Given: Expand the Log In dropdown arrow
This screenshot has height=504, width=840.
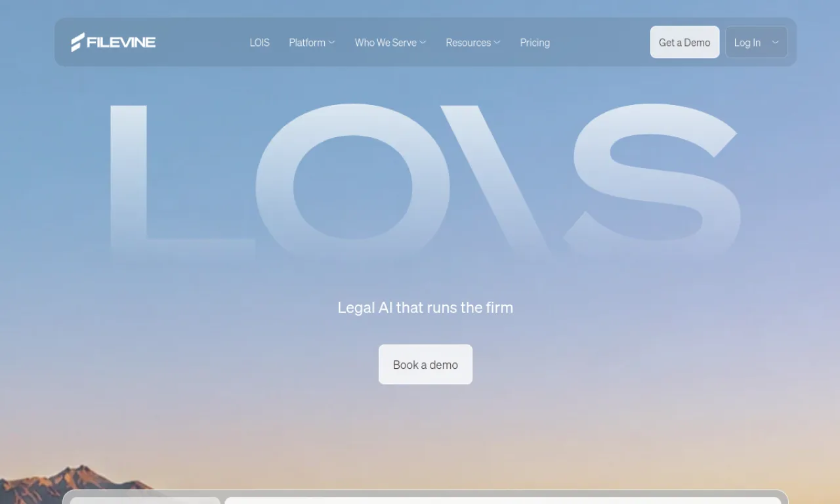Looking at the screenshot, I should pyautogui.click(x=775, y=42).
